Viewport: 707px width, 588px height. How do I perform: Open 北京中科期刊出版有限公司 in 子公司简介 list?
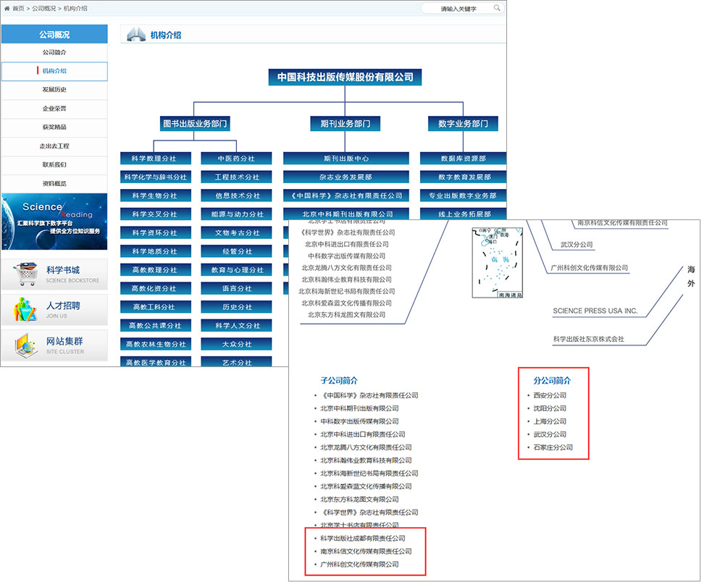coord(359,408)
